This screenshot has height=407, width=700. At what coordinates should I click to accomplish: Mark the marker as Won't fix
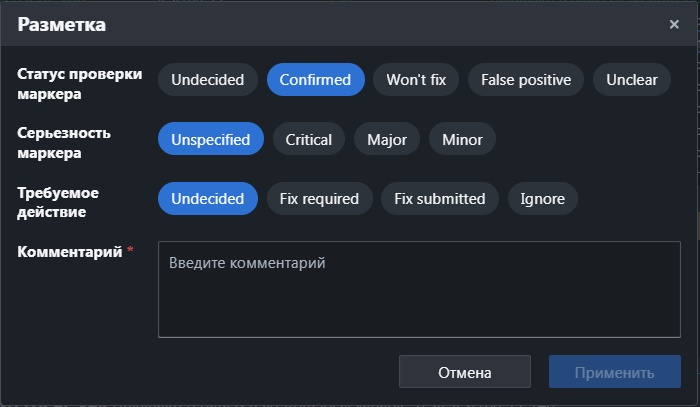416,80
